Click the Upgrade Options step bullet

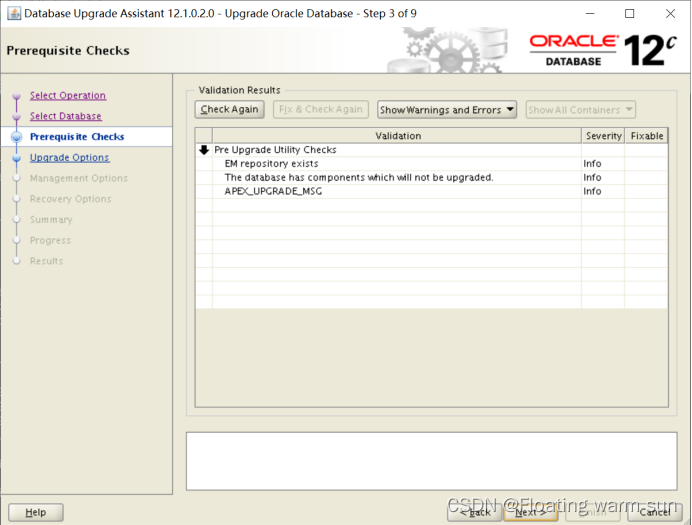pos(17,158)
